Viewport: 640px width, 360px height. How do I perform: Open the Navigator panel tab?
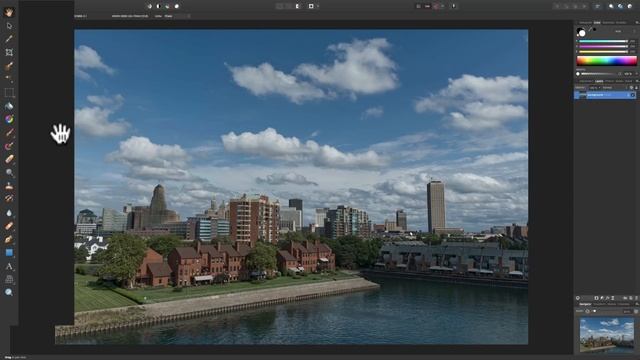point(585,304)
